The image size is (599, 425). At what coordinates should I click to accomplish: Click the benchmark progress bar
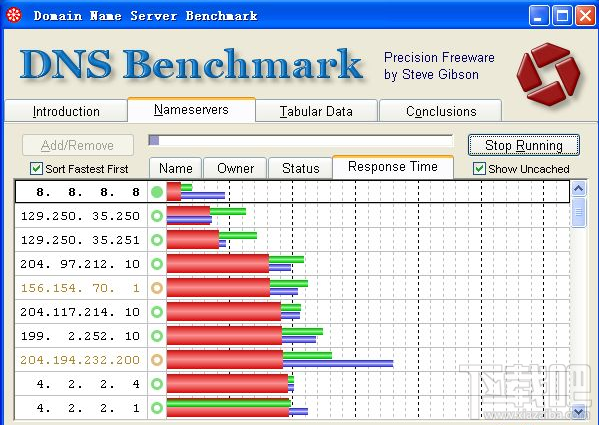301,141
